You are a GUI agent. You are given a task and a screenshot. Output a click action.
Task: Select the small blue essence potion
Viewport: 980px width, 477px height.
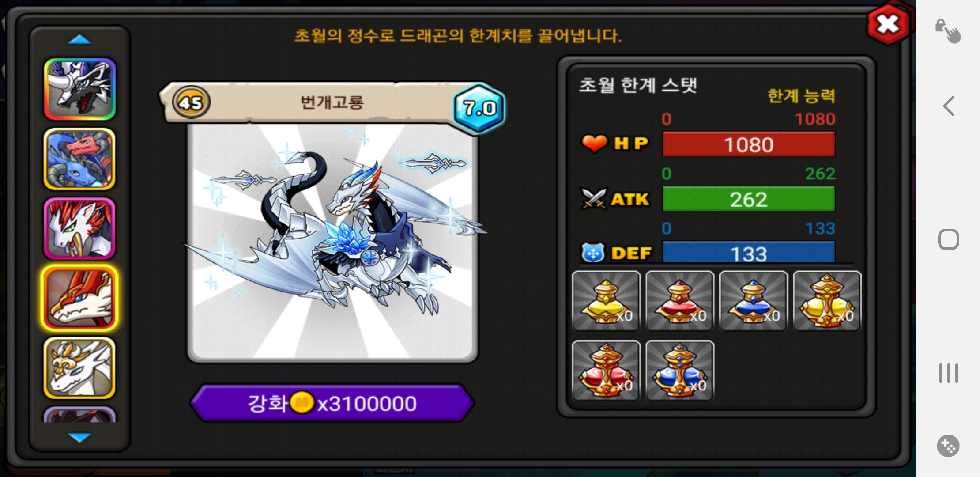(x=754, y=301)
